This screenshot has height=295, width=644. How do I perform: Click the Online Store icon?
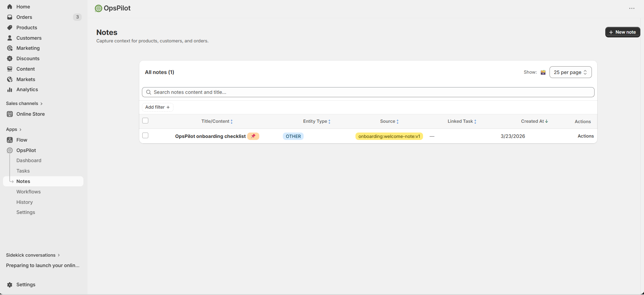coord(10,114)
